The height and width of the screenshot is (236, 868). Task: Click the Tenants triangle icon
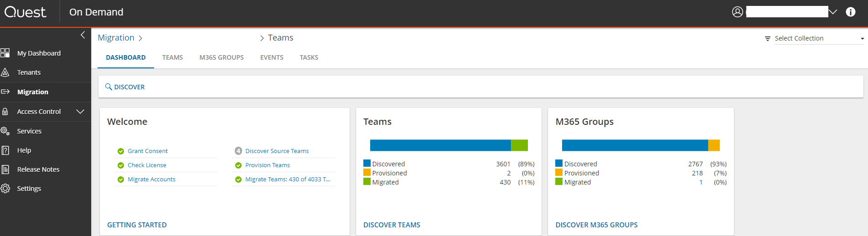tap(5, 72)
